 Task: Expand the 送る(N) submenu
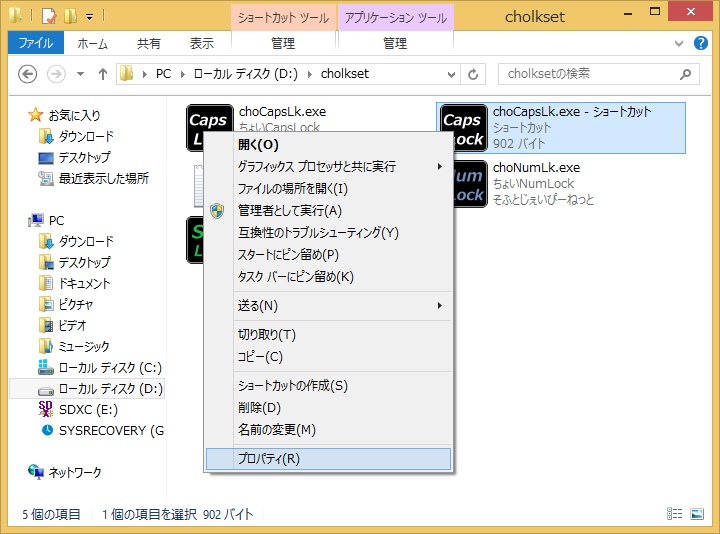click(328, 306)
